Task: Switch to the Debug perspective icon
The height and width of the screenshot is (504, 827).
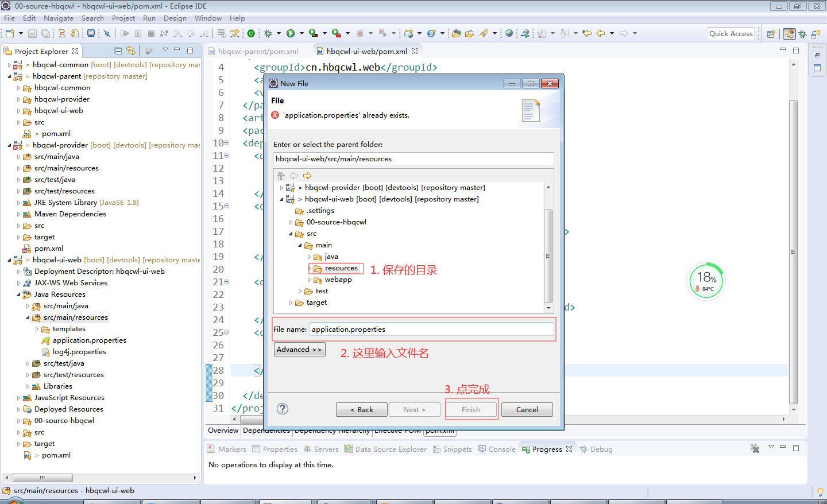Action: tap(802, 34)
